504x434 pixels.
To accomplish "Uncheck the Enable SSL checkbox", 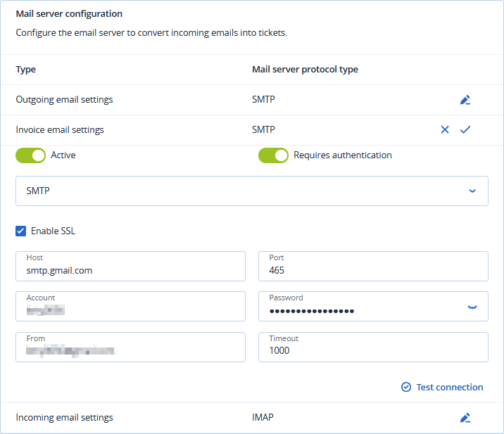I will click(x=21, y=231).
